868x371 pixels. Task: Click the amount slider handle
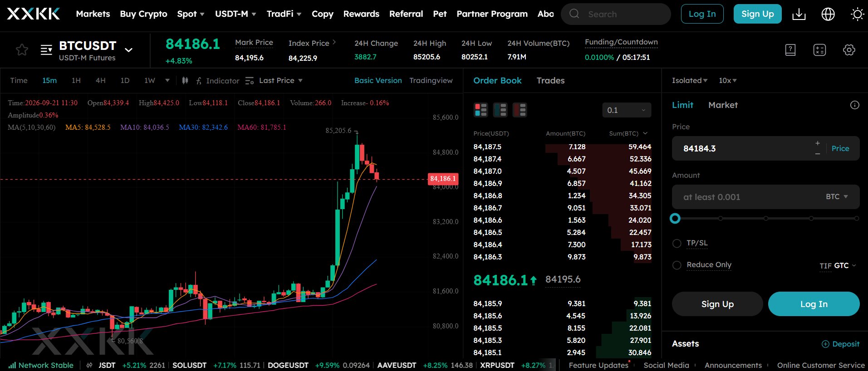click(675, 219)
